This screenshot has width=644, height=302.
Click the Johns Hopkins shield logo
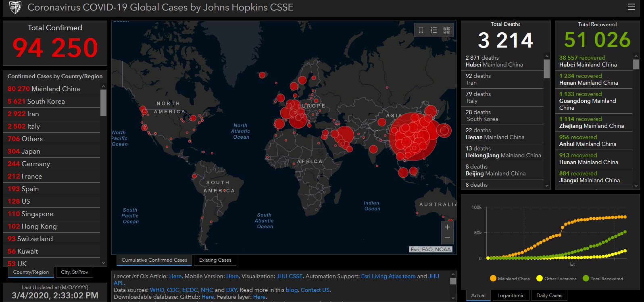[15, 7]
